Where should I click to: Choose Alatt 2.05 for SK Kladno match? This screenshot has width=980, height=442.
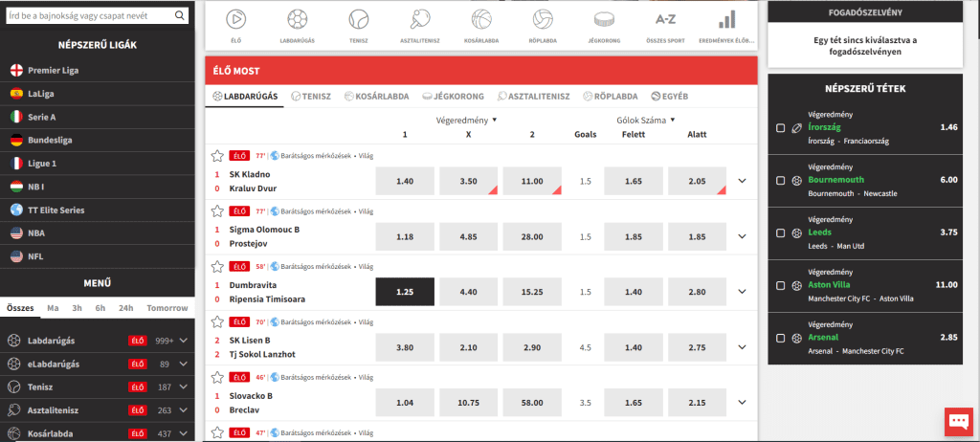coord(697,181)
